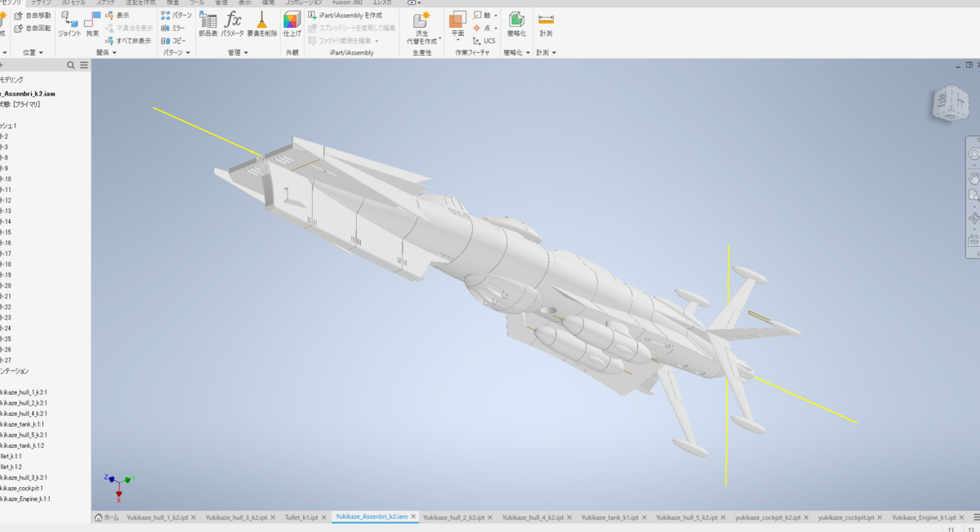Select the コピー copy tool
Image resolution: width=980 pixels, height=532 pixels.
173,40
